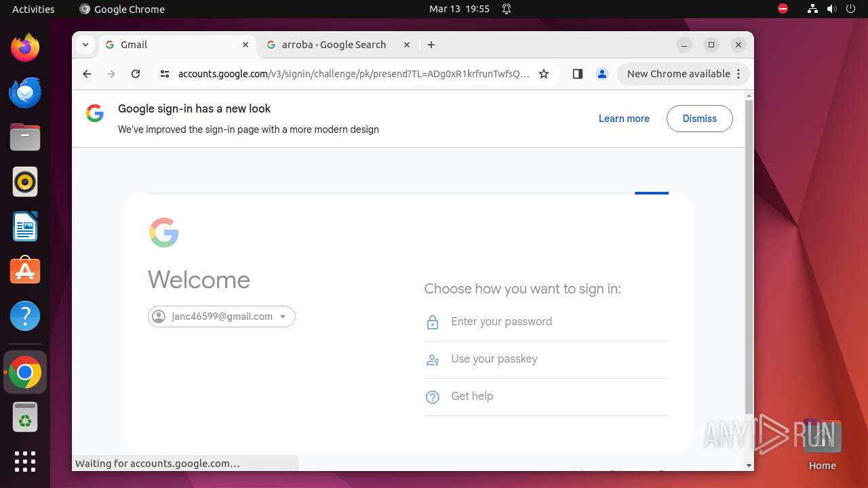Open the clock and calendar menu

pos(459,9)
